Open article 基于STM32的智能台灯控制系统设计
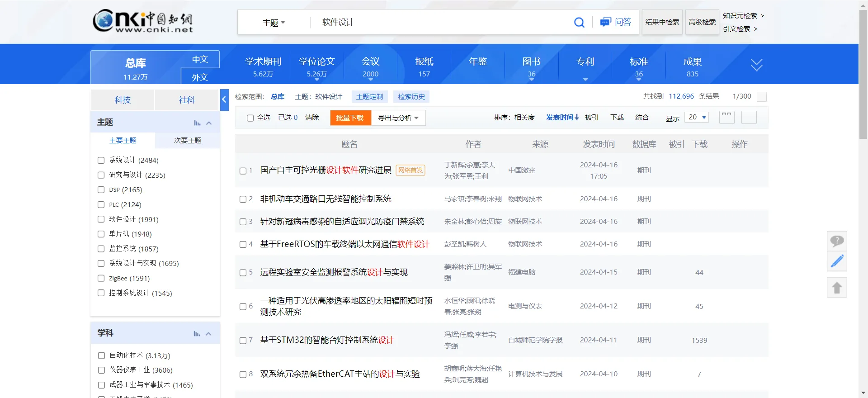 pos(327,340)
